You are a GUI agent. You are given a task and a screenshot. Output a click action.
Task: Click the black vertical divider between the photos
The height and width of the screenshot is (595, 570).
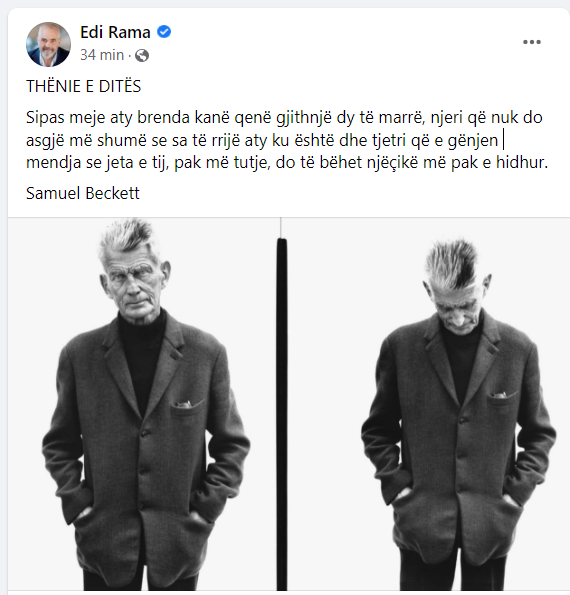(x=282, y=414)
